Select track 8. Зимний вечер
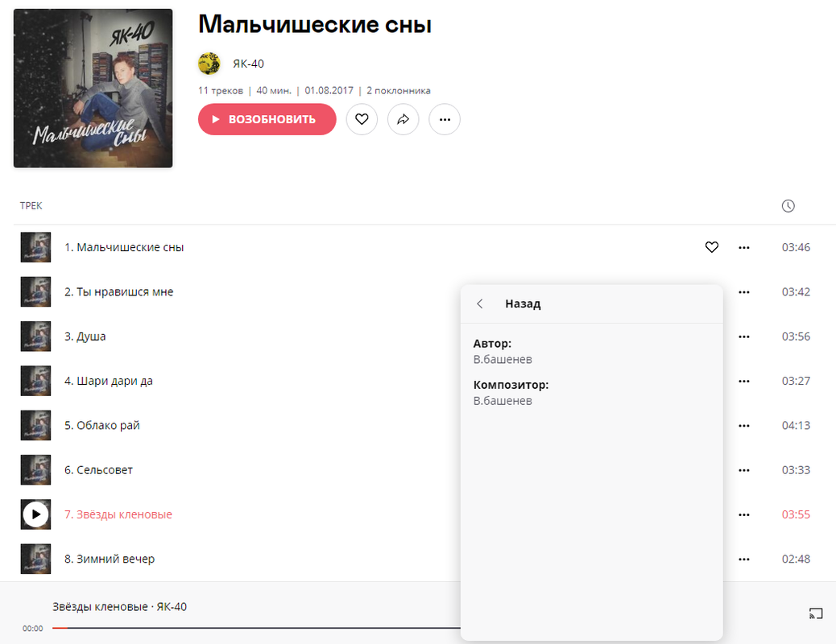The width and height of the screenshot is (836, 644). pos(110,559)
